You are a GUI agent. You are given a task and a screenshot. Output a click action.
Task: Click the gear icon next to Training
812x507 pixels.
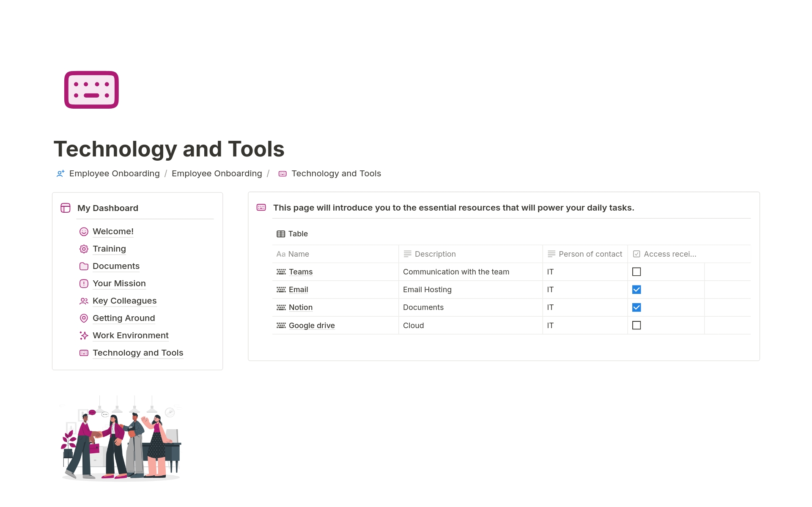(84, 249)
